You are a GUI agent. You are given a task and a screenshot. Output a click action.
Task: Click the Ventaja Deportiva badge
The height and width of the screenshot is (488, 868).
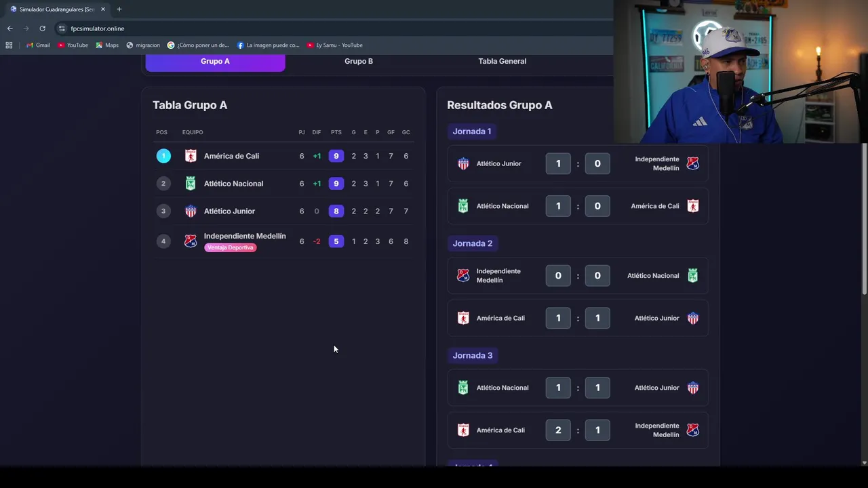tap(231, 247)
